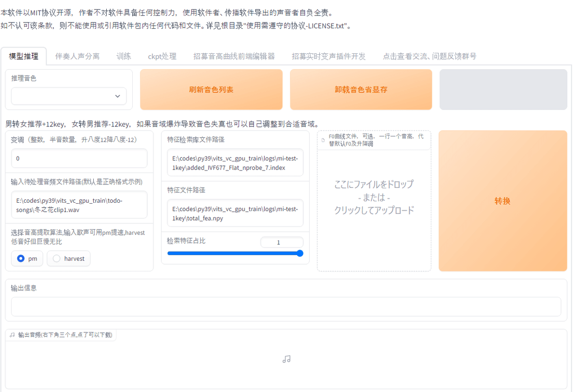The height and width of the screenshot is (392, 577).
Task: Click the music note icon beside 输出音频 label
Action: point(13,335)
